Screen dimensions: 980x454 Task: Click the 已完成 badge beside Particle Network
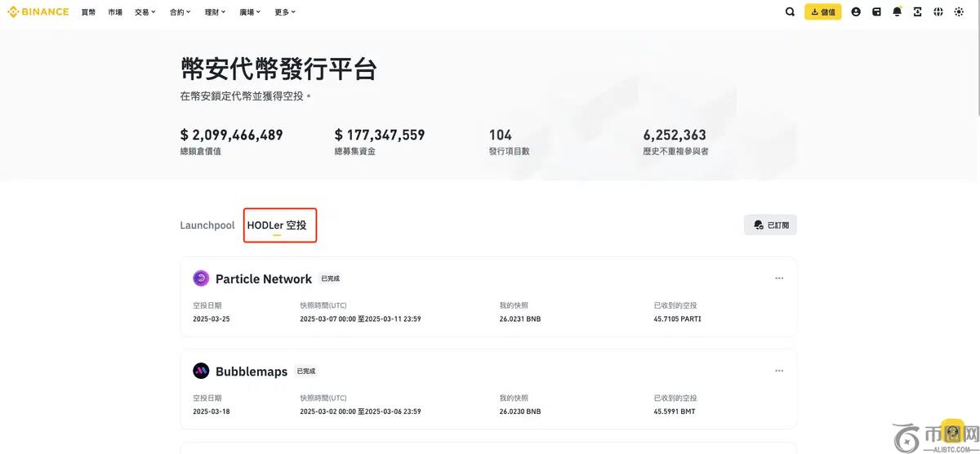tap(331, 278)
